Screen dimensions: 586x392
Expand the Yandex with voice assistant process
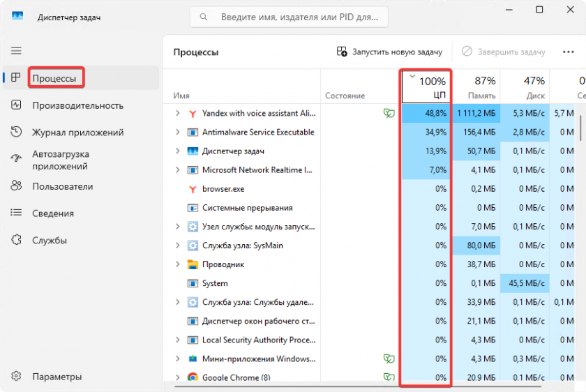click(x=177, y=113)
